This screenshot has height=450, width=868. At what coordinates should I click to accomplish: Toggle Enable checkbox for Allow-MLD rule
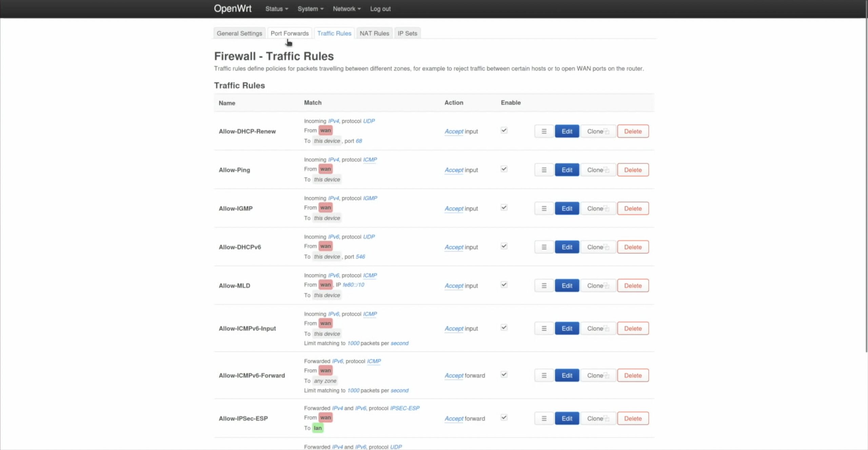click(x=504, y=285)
